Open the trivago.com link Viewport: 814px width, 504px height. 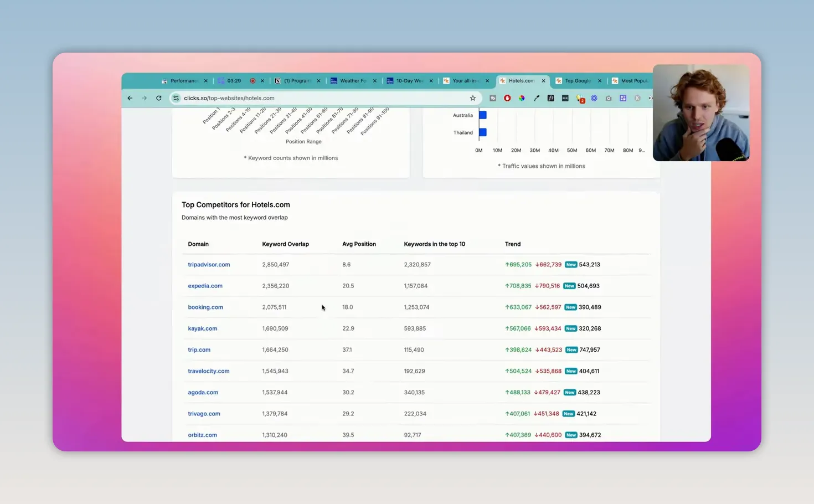[204, 414]
